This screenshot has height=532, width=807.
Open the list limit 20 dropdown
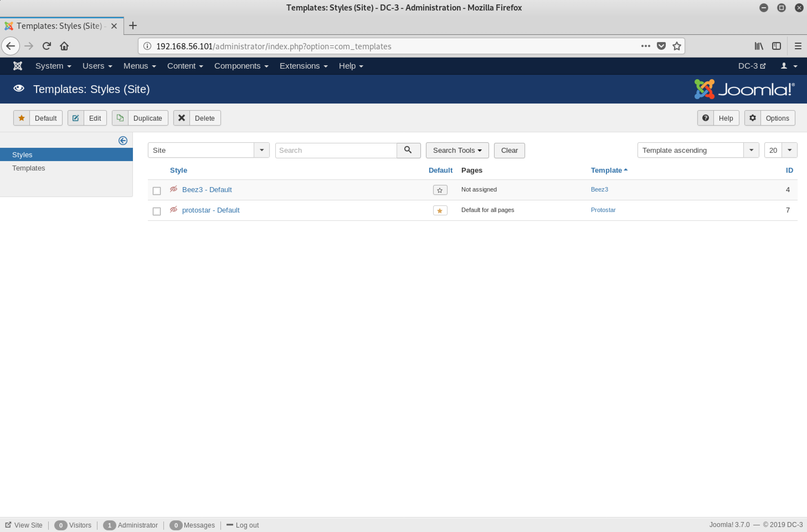780,150
